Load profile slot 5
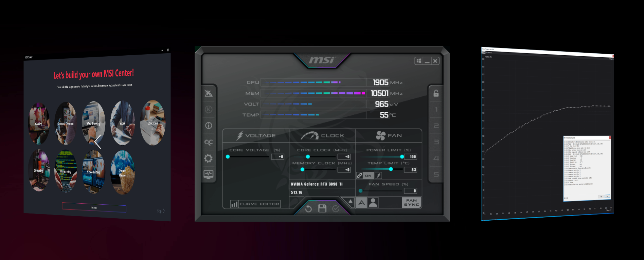 (x=436, y=174)
